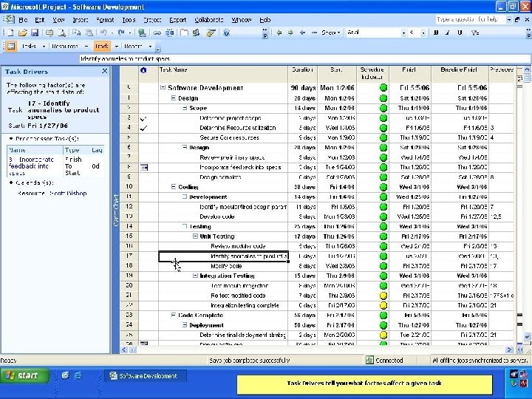Viewport: 532px width, 399px height.
Task: Click the vertical scrollbar down arrow
Action: pyautogui.click(x=527, y=335)
